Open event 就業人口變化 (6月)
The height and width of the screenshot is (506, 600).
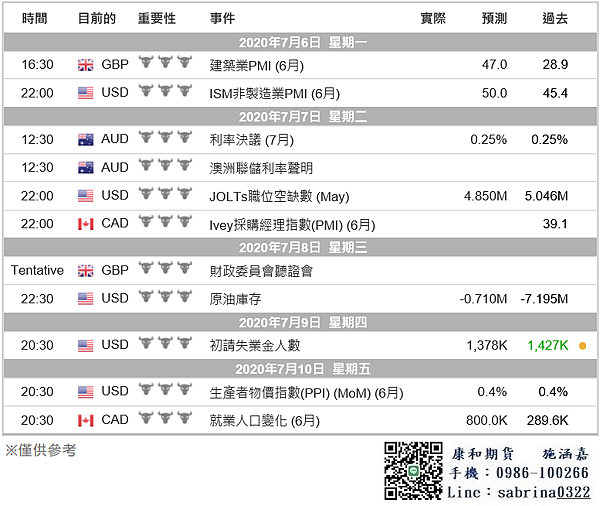tap(264, 421)
